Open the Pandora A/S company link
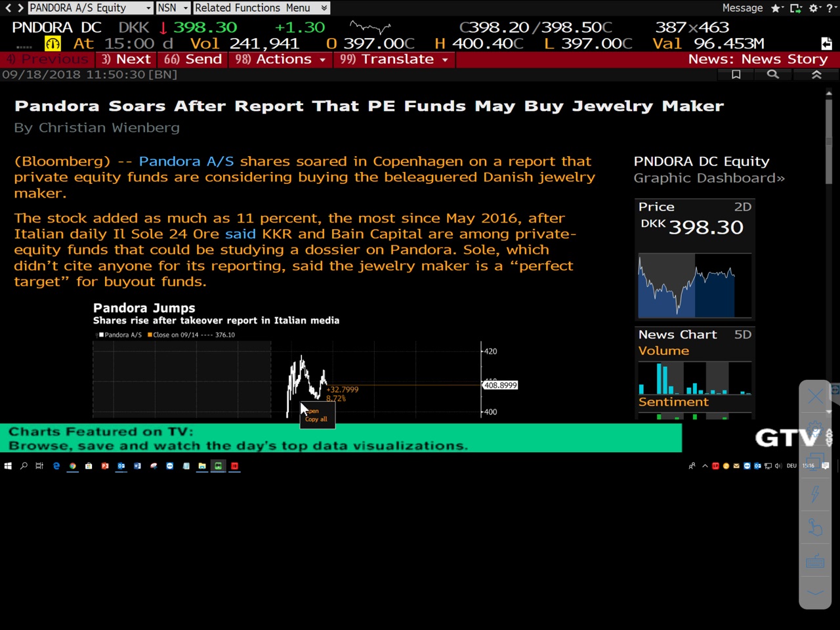Viewport: 840px width, 630px height. (186, 161)
